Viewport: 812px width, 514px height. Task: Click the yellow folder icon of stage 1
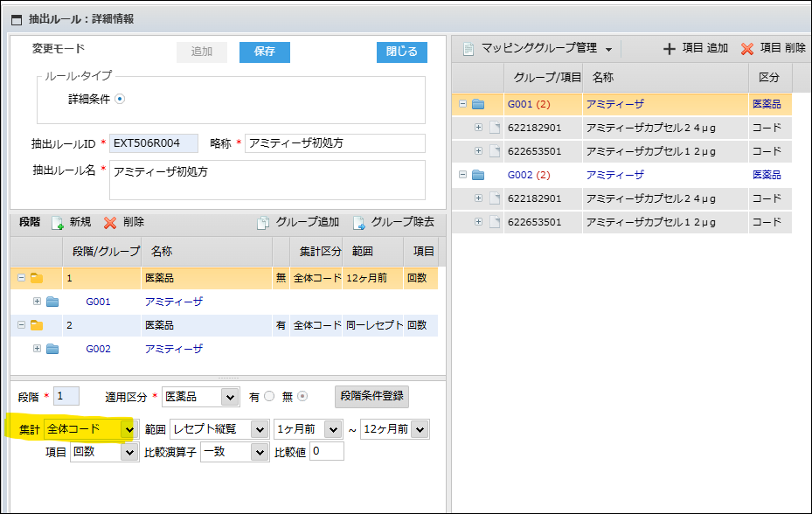click(x=36, y=278)
